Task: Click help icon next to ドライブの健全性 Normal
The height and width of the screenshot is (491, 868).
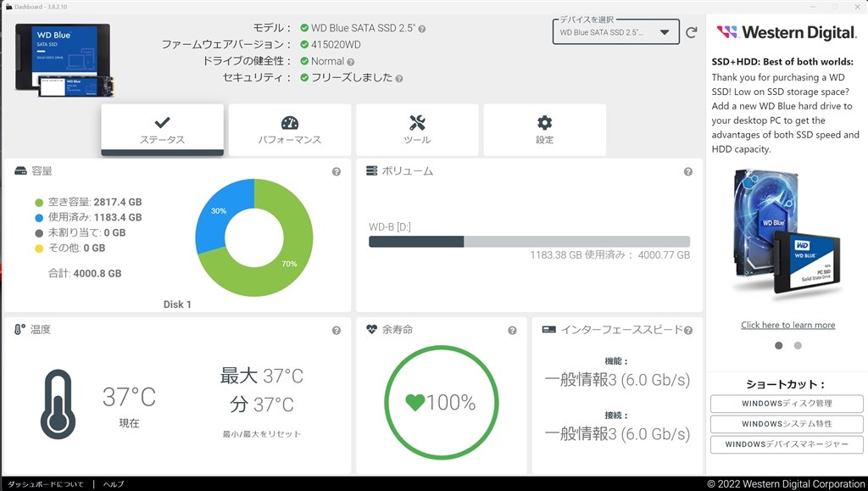Action: [x=351, y=62]
